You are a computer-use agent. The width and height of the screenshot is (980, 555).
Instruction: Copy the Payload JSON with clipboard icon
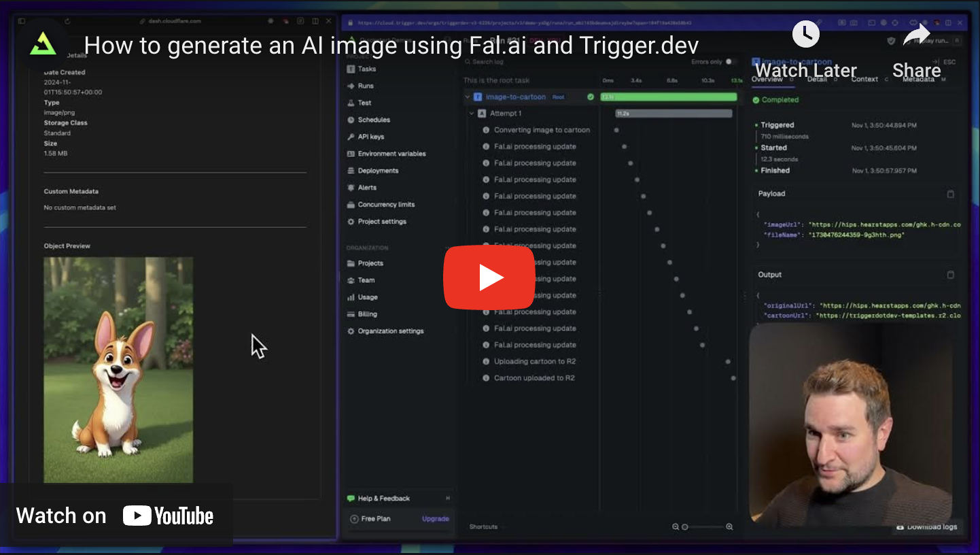tap(951, 194)
